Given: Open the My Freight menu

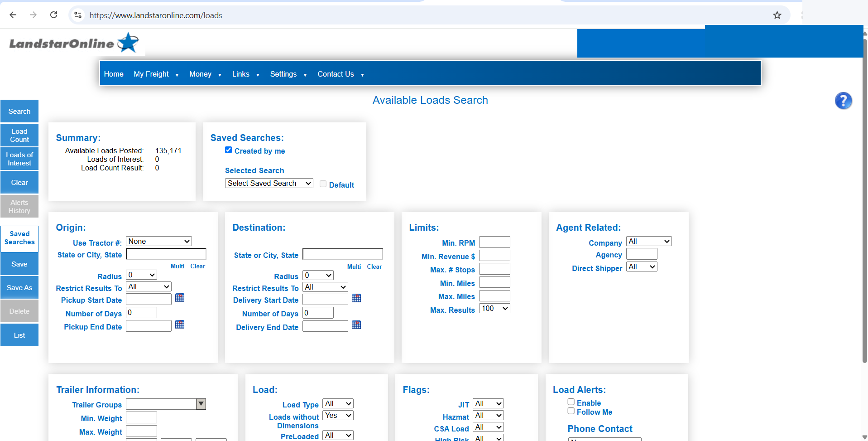Looking at the screenshot, I should pyautogui.click(x=156, y=74).
